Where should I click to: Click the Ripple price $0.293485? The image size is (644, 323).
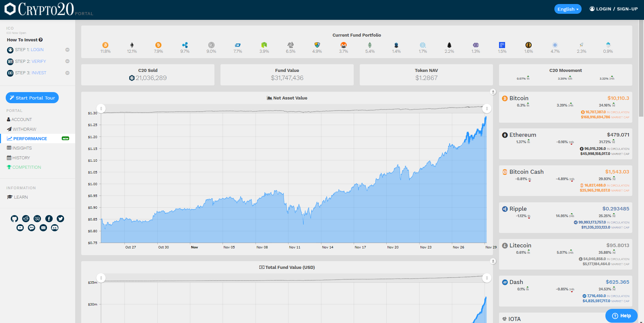point(616,209)
